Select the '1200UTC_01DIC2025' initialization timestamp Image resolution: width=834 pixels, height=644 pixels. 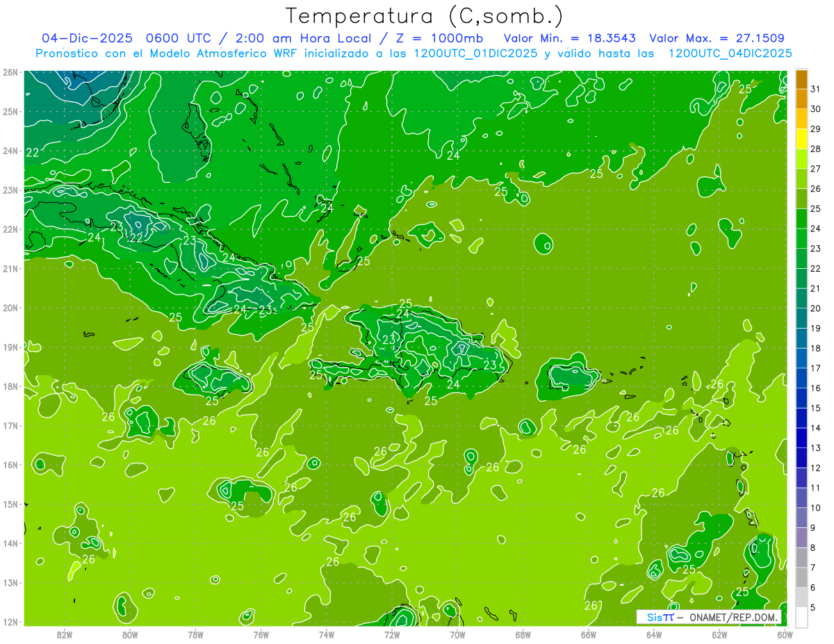point(475,53)
